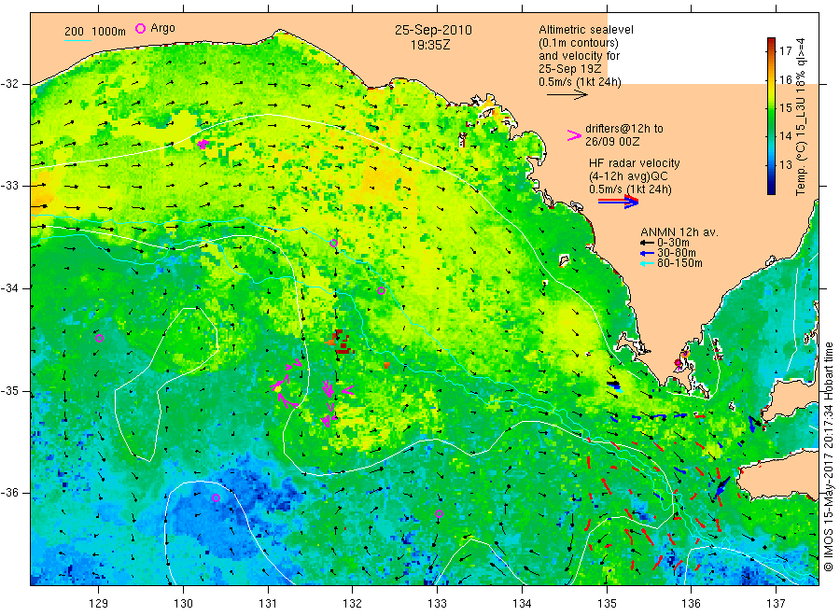Click the green 14 level on the colorbar
The image size is (840, 616).
coord(772,135)
